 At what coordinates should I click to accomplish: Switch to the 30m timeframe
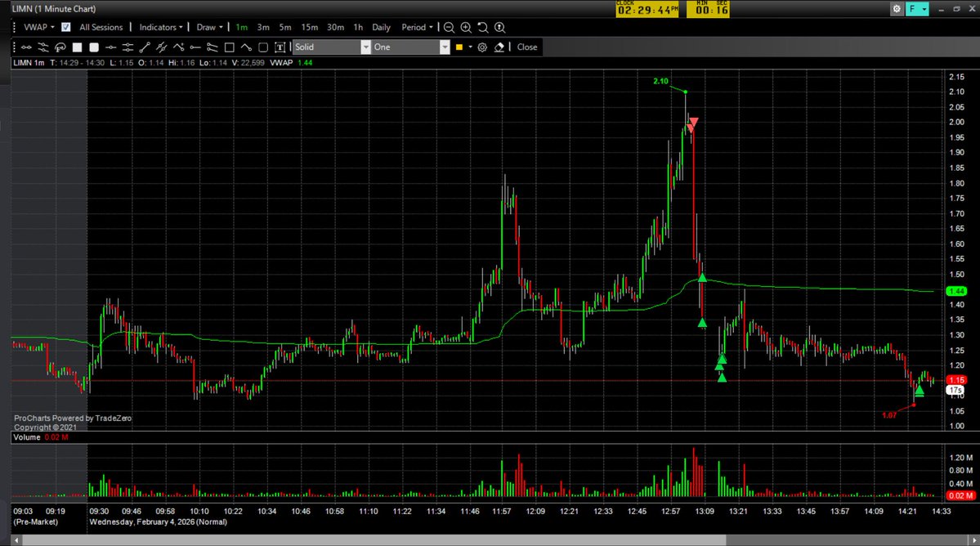[335, 28]
